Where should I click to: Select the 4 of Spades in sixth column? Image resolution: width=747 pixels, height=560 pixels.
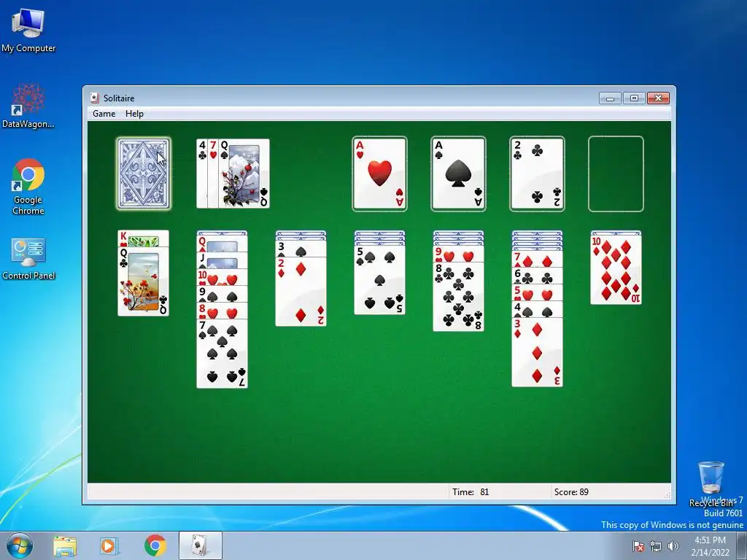[537, 309]
